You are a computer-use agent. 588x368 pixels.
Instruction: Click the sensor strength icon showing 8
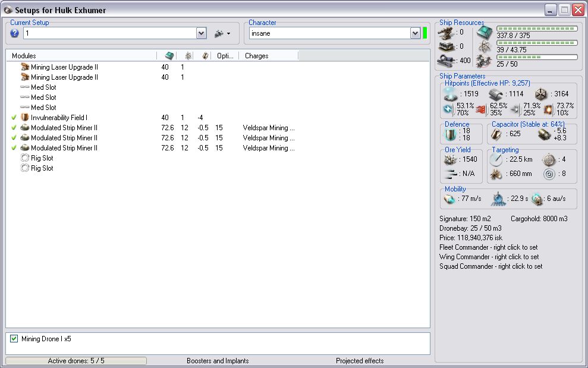click(549, 174)
